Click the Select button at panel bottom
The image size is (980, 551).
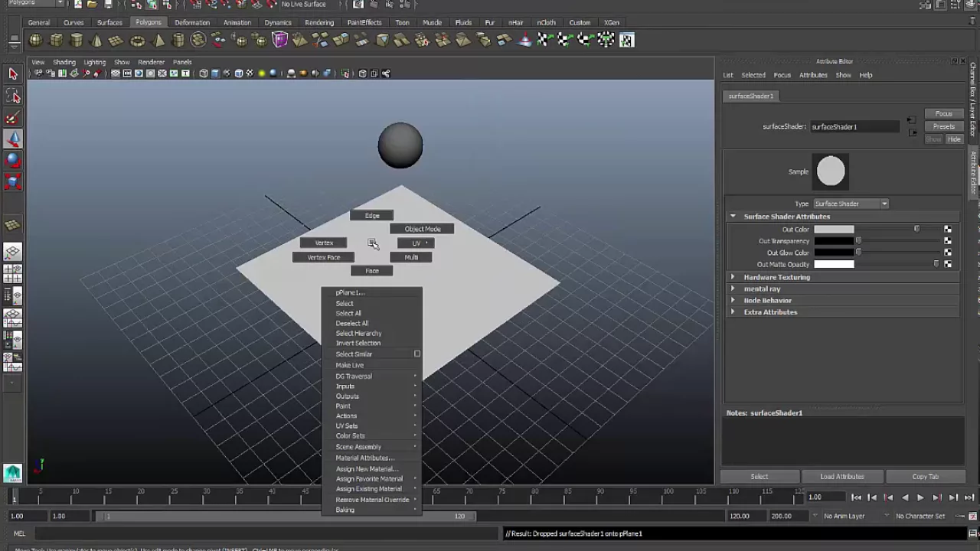(x=759, y=477)
